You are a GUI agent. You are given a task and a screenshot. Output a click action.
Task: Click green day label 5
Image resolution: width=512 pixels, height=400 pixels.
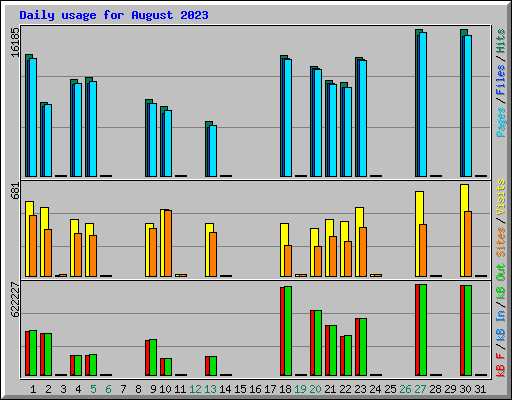[x=93, y=389]
